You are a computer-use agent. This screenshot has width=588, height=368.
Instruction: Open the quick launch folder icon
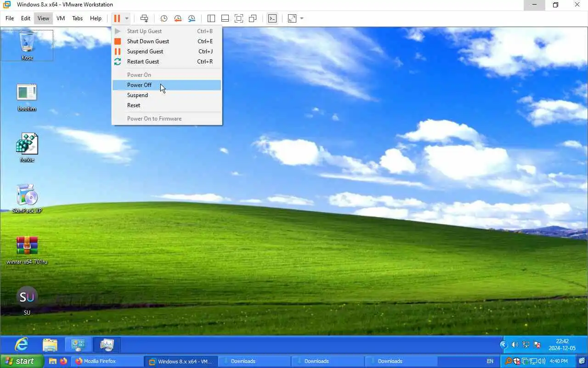click(53, 361)
